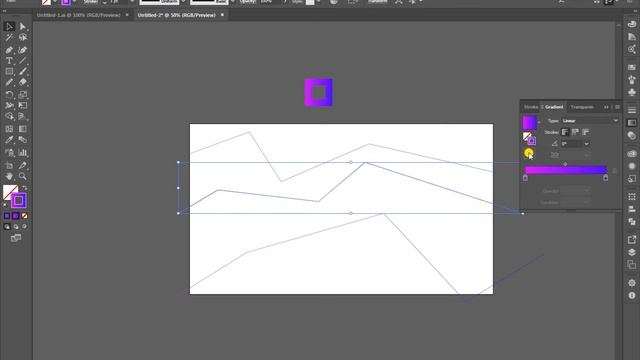Select the Column Graph tool

point(23,153)
